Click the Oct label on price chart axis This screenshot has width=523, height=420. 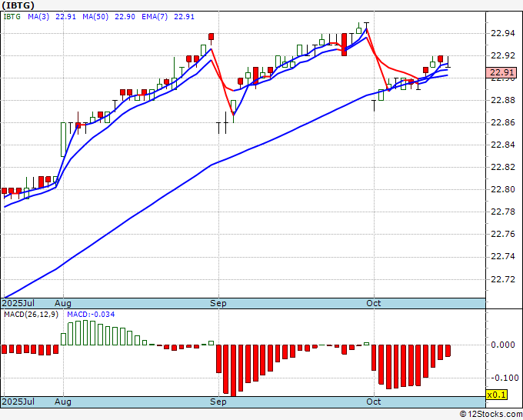click(x=374, y=303)
